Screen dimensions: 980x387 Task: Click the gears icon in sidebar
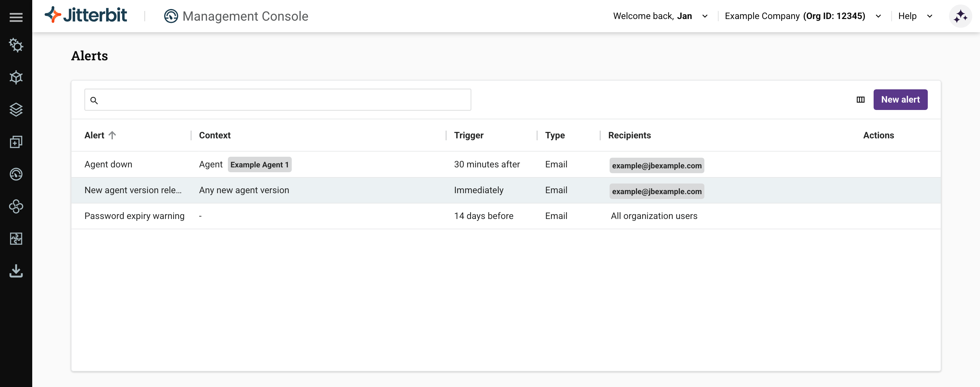16,45
